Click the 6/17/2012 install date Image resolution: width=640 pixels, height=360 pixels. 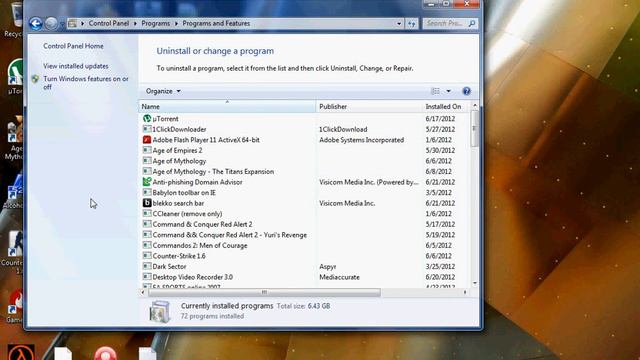pos(440,118)
